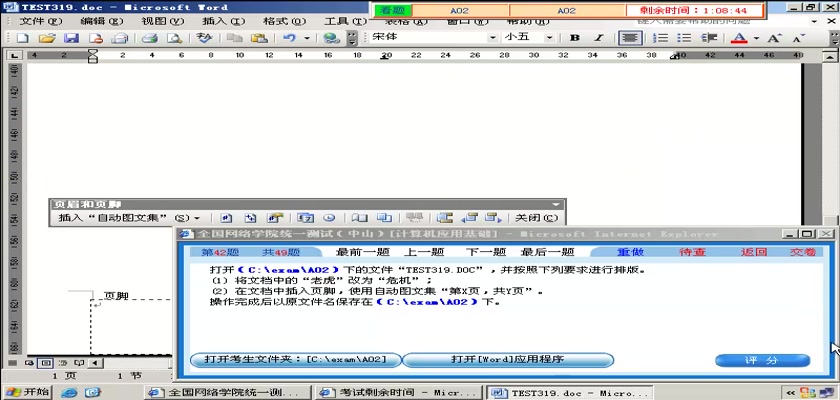Open the header/footer toolbar options arrow

point(556,205)
